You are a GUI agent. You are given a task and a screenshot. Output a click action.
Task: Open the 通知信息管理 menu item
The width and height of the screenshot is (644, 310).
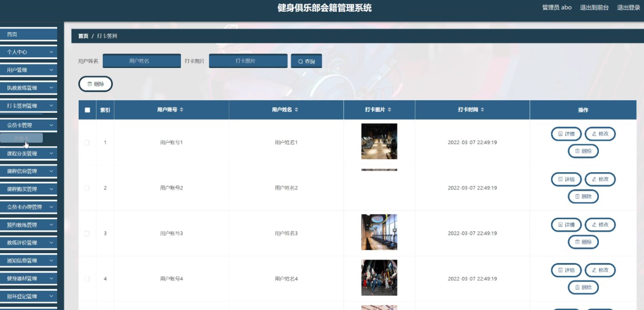point(28,261)
